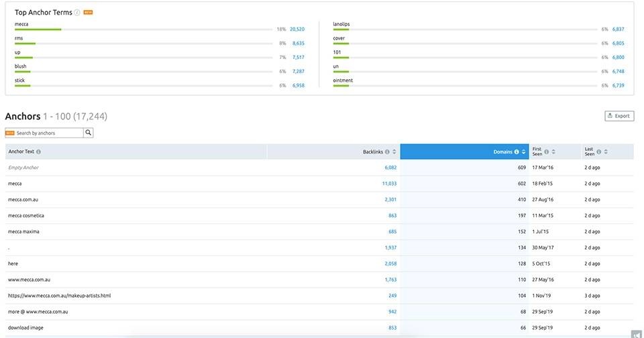Open mecca anchor backlinks 11,033
The height and width of the screenshot is (338, 644).
[x=389, y=184]
